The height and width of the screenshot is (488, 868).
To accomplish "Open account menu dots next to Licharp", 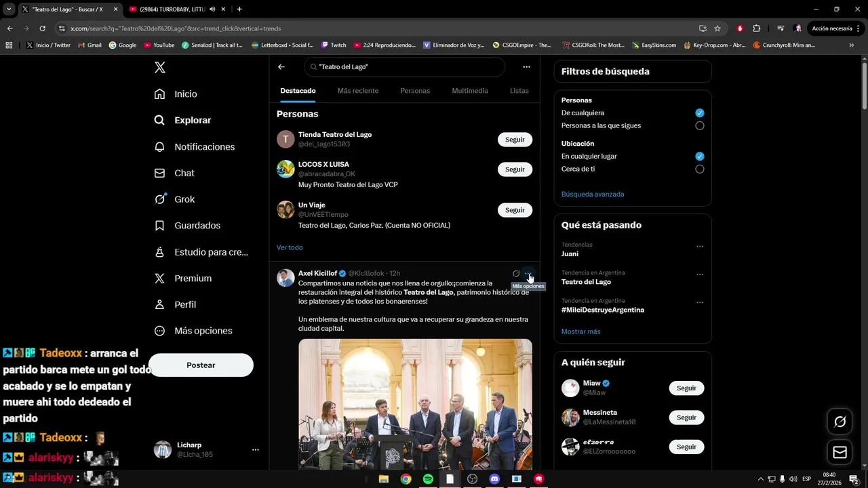I will pyautogui.click(x=256, y=449).
